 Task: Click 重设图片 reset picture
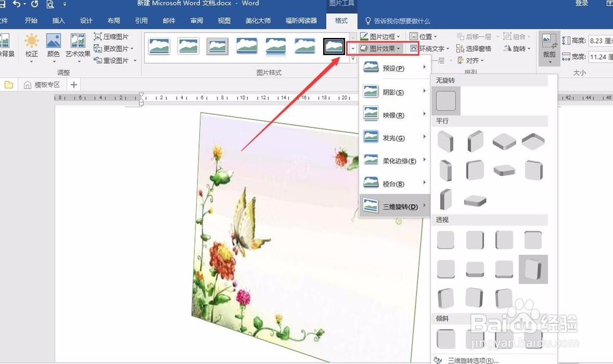[112, 60]
